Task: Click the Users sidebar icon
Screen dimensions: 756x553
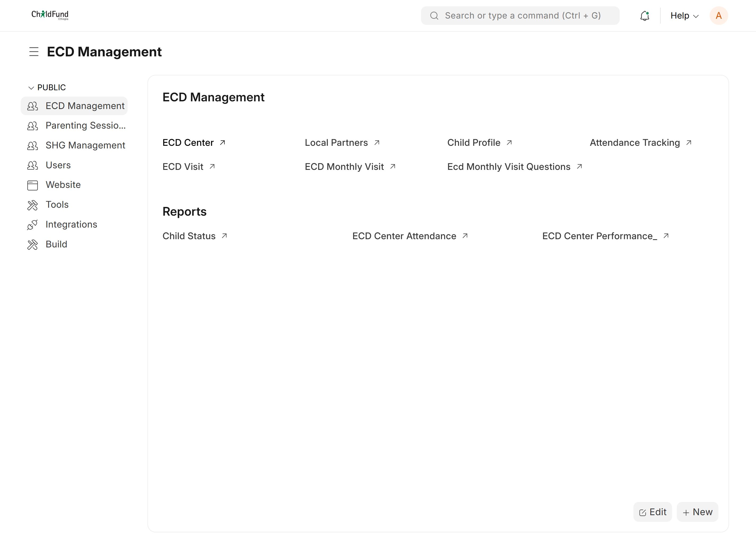Action: pos(33,165)
